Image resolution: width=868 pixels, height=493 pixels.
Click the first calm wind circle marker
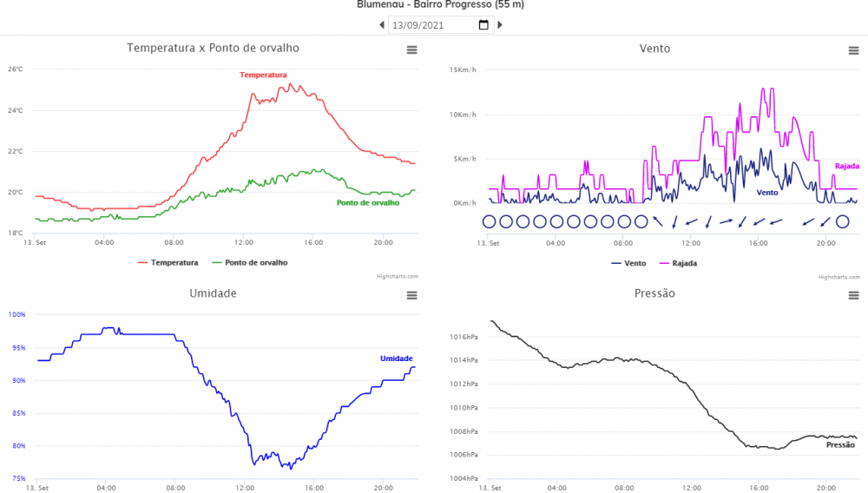tap(489, 221)
